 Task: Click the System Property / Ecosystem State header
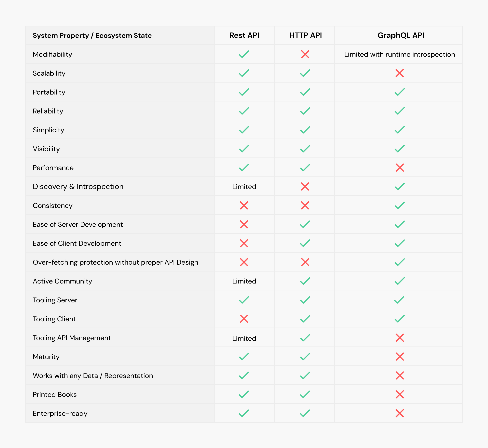click(92, 36)
